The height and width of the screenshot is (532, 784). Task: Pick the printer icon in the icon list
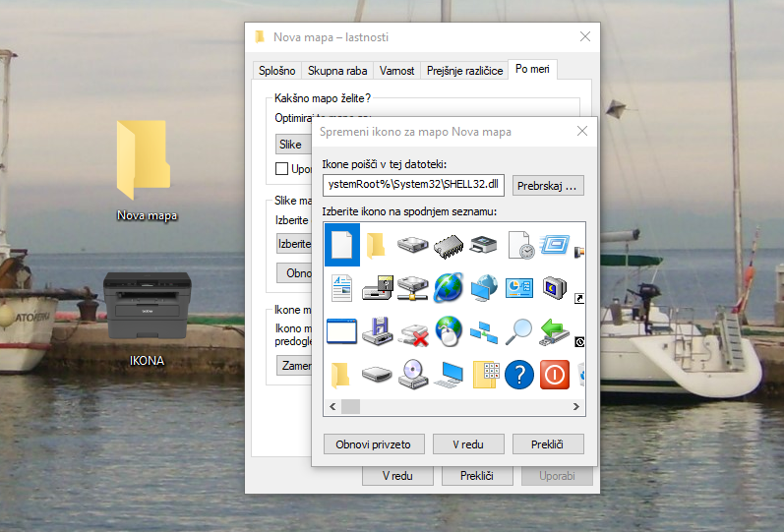(x=483, y=245)
